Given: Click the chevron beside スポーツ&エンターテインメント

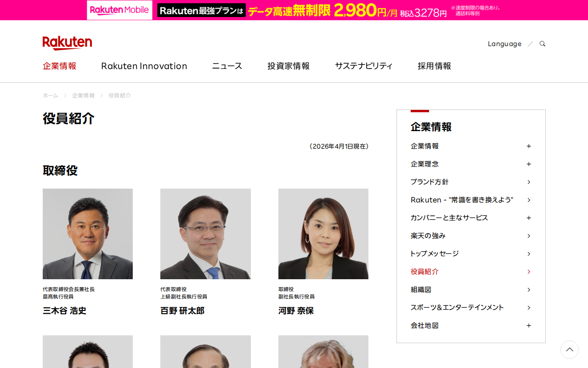Looking at the screenshot, I should [529, 308].
